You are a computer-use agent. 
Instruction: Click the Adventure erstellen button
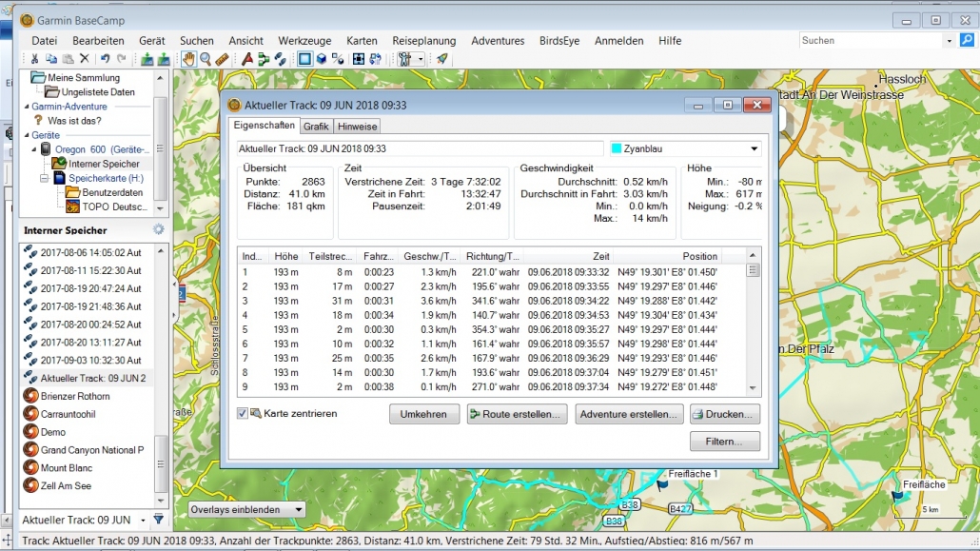(628, 414)
